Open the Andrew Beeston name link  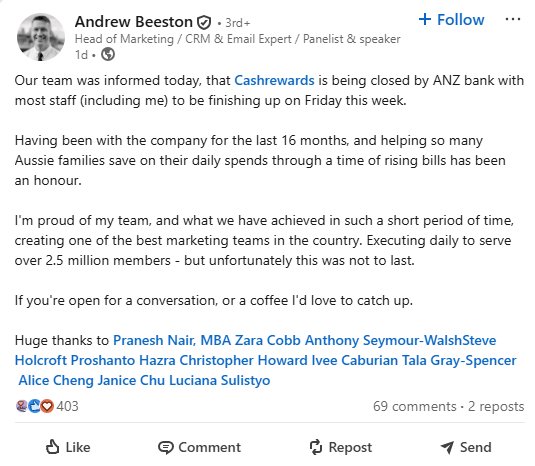[134, 22]
